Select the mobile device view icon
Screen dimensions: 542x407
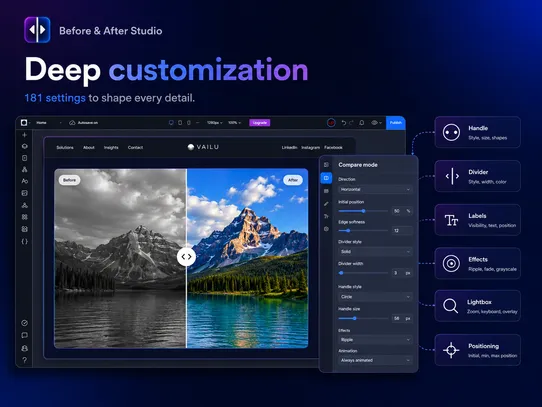coord(189,123)
